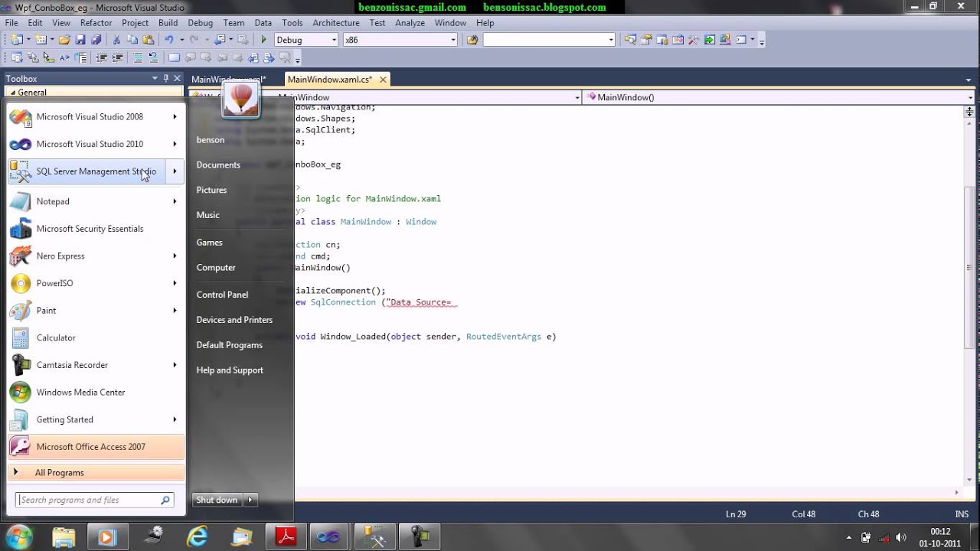The image size is (980, 551).
Task: Click the Undo arrow icon
Action: coord(169,40)
